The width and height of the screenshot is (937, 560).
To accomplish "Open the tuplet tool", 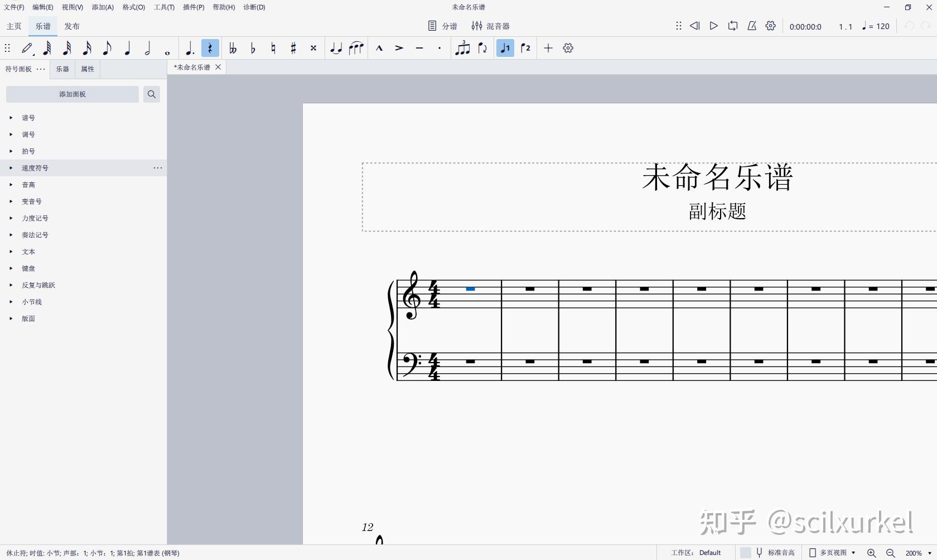I will (462, 49).
